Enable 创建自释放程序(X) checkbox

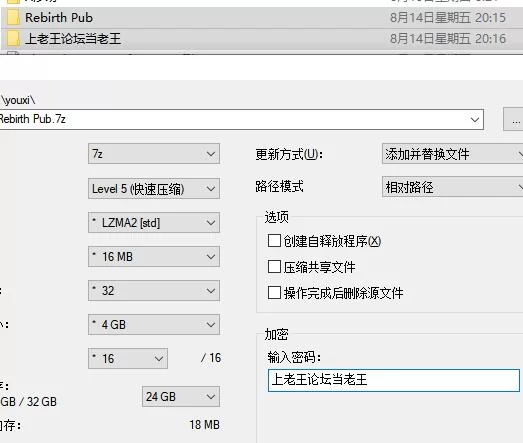point(274,241)
